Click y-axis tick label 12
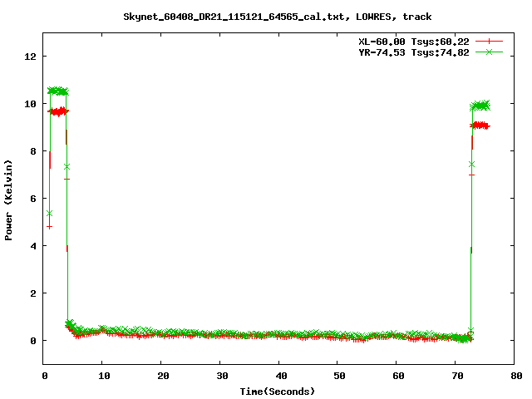 tap(30, 57)
